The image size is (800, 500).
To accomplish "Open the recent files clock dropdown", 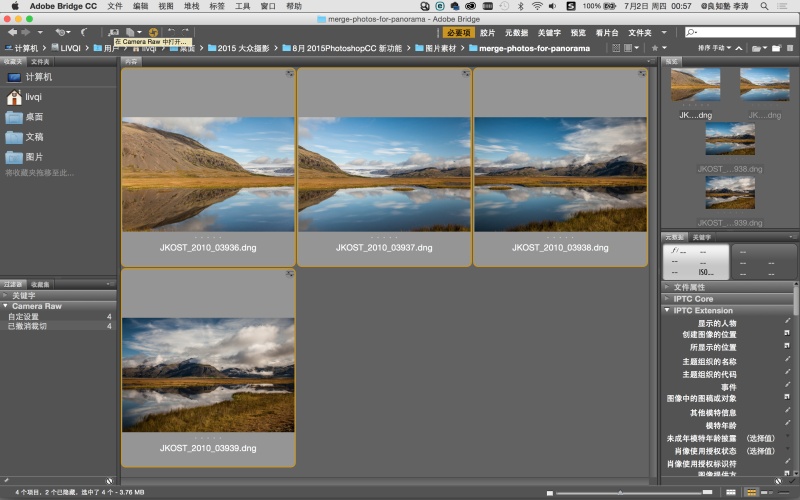I will tap(63, 32).
